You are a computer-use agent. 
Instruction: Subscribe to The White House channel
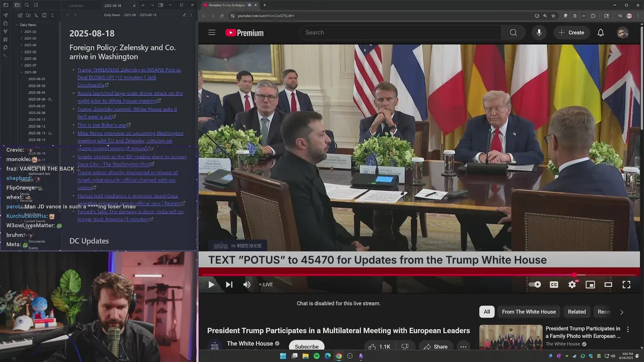coord(306,347)
